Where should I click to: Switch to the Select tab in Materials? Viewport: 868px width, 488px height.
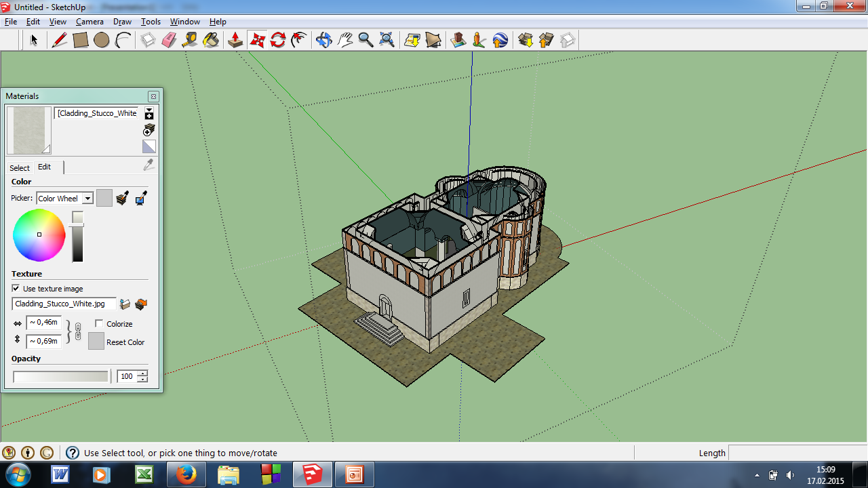[20, 167]
